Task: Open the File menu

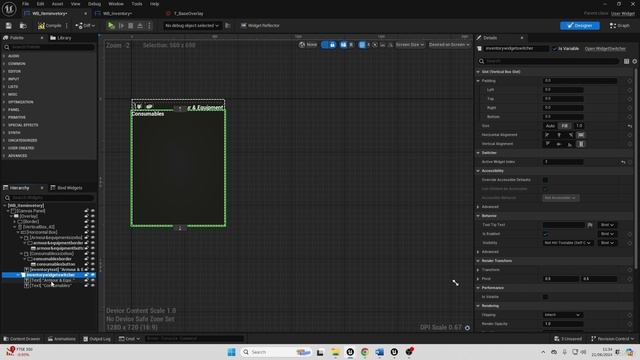Action: (x=25, y=4)
